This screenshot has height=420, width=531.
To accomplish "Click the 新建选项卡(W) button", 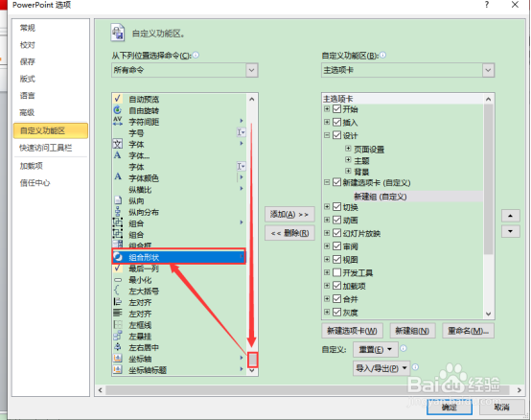I will tap(352, 331).
